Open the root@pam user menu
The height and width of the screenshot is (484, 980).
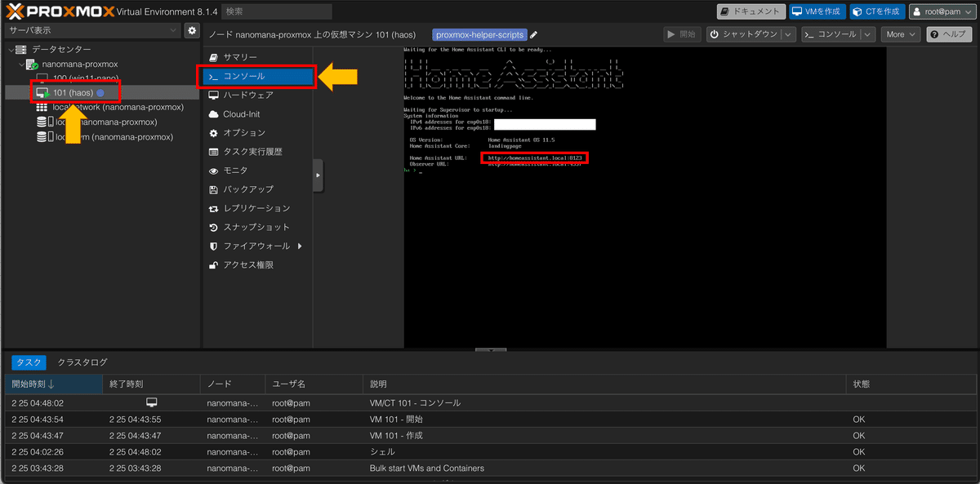pyautogui.click(x=942, y=11)
